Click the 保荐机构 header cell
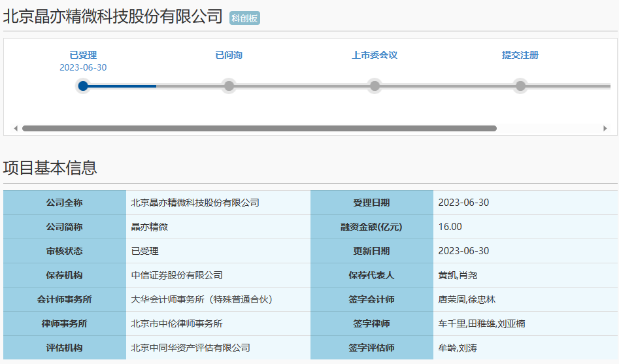This screenshot has width=619, height=364. point(64,275)
